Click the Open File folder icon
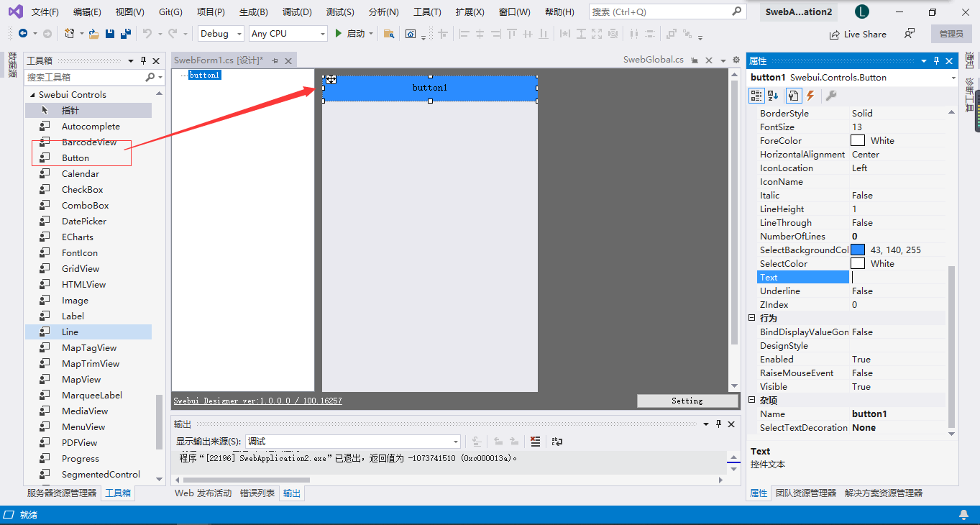The width and height of the screenshot is (980, 525). 93,34
